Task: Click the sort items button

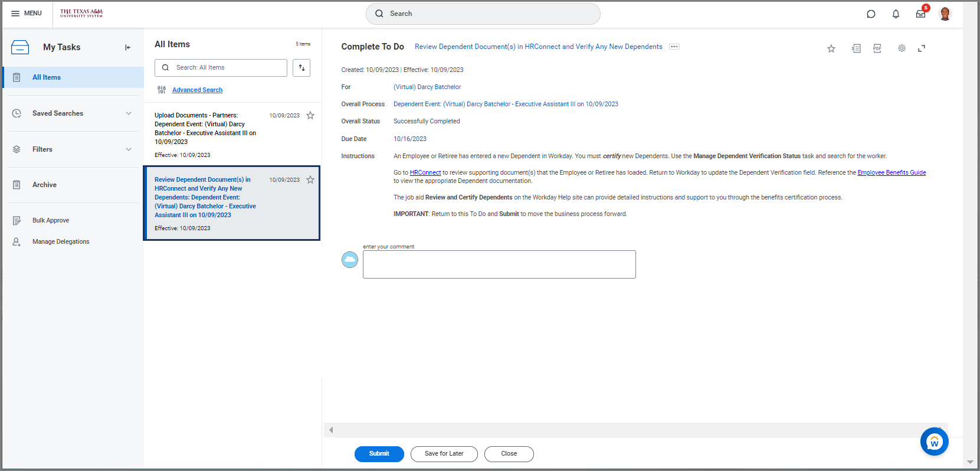Action: click(x=301, y=68)
